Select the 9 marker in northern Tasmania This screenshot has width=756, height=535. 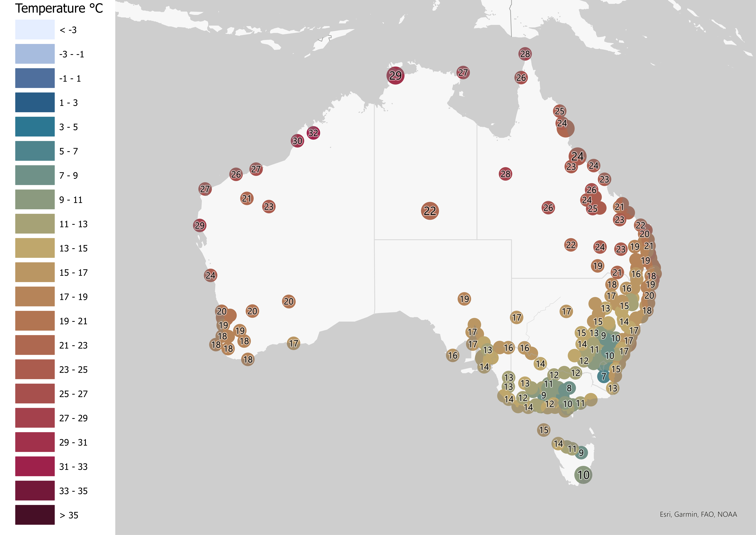[581, 453]
